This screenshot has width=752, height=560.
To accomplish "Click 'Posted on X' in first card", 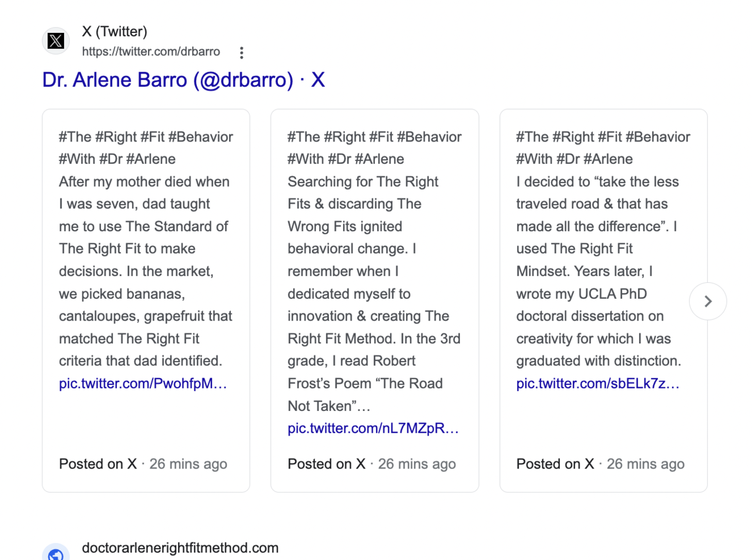I will 98,464.
